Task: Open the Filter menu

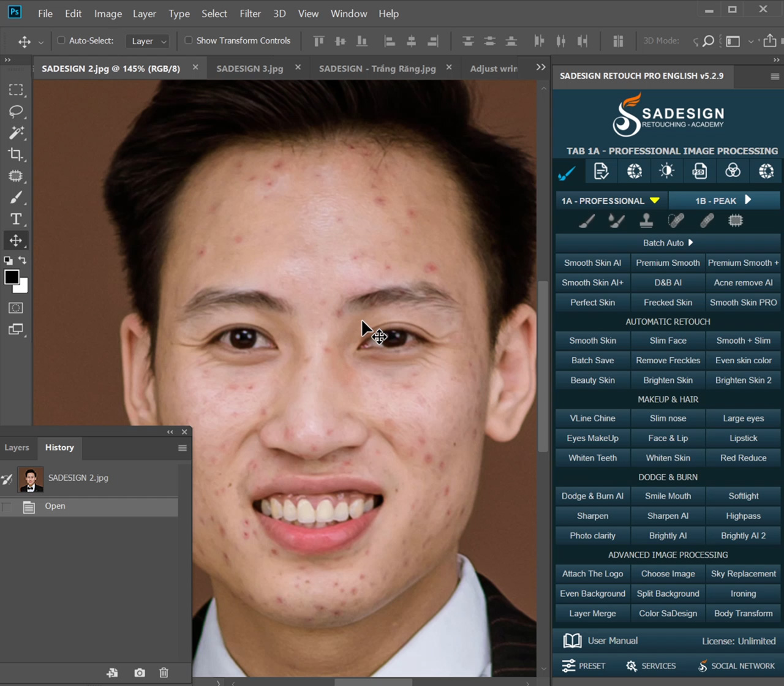Action: tap(250, 13)
